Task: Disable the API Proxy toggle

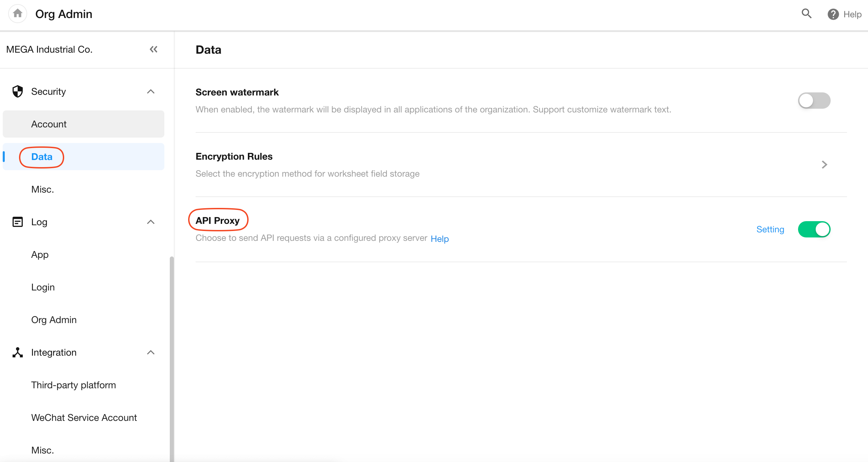Action: 814,229
